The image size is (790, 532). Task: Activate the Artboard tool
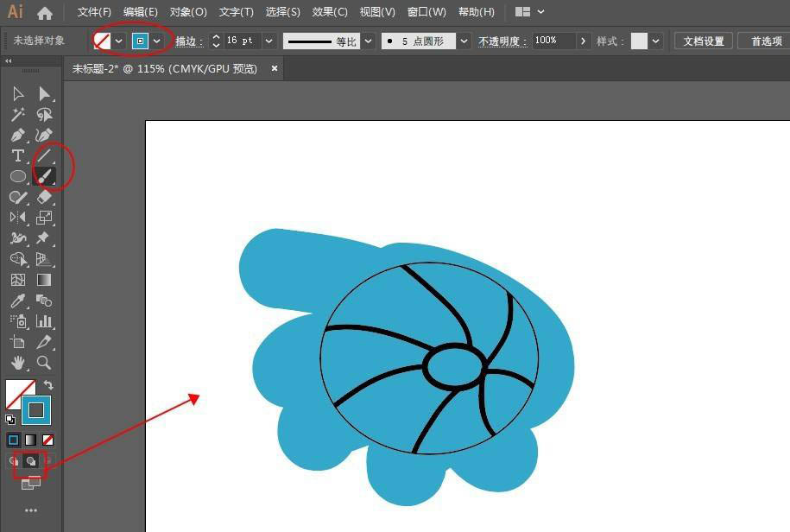click(x=18, y=342)
